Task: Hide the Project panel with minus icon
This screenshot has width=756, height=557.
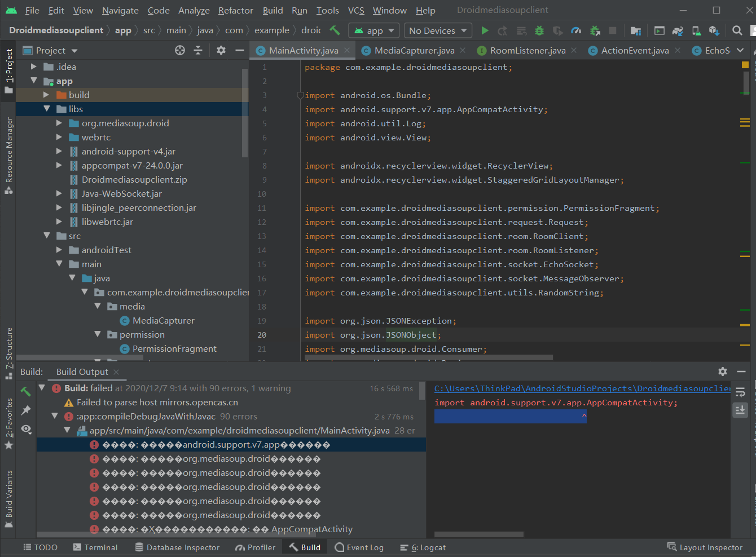Action: 240,50
